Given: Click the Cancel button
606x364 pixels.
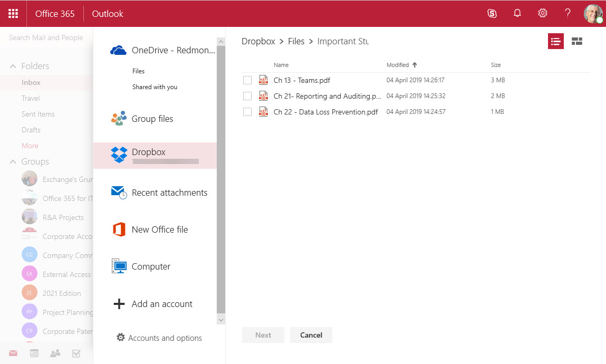Looking at the screenshot, I should point(311,335).
